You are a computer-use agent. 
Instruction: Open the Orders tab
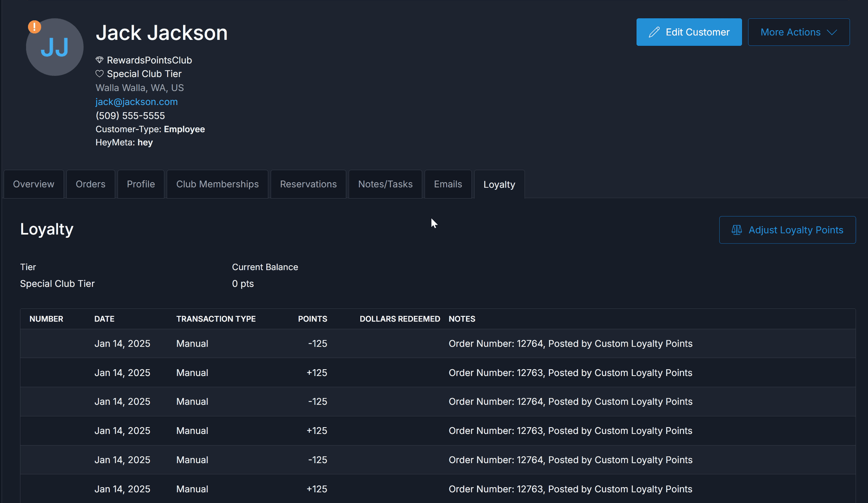pos(90,184)
